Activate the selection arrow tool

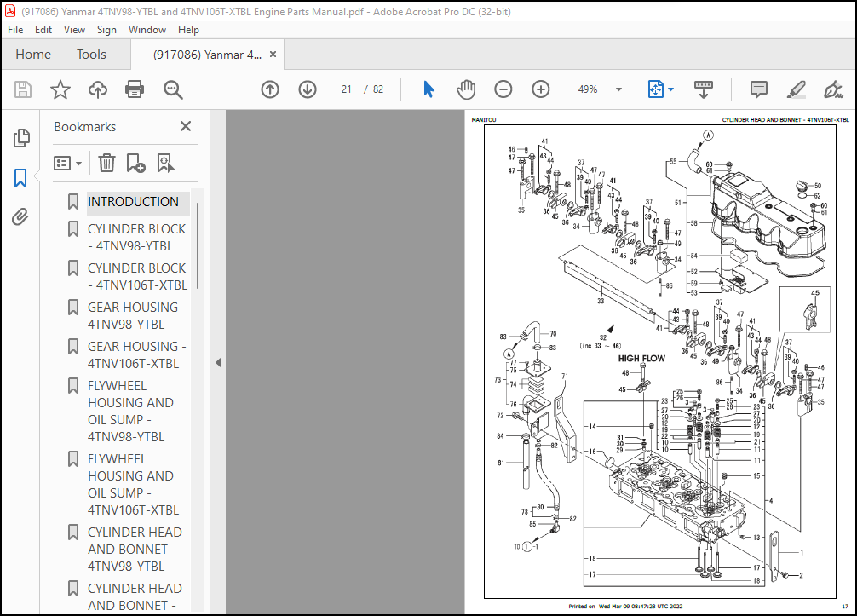(429, 89)
